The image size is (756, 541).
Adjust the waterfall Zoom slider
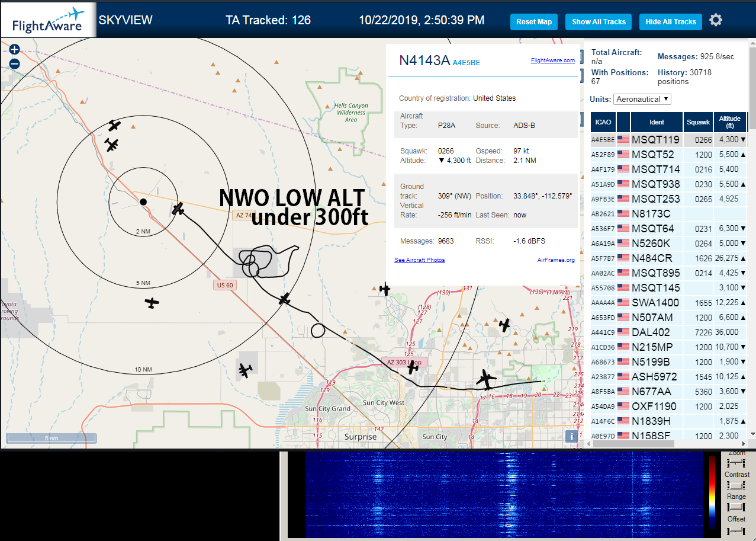736,463
